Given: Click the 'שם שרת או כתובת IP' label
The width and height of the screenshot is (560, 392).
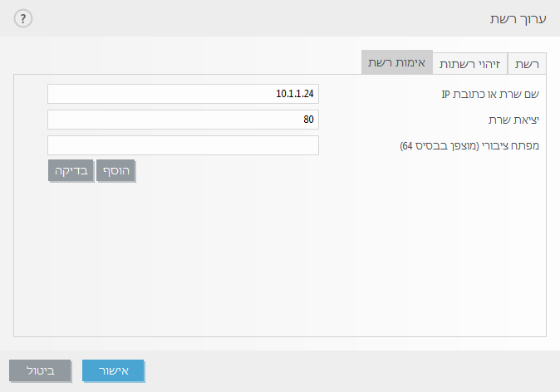Looking at the screenshot, I should coord(490,94).
